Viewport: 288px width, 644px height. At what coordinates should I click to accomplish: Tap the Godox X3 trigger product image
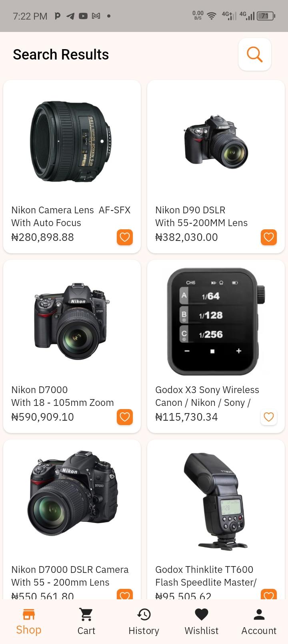pyautogui.click(x=216, y=321)
